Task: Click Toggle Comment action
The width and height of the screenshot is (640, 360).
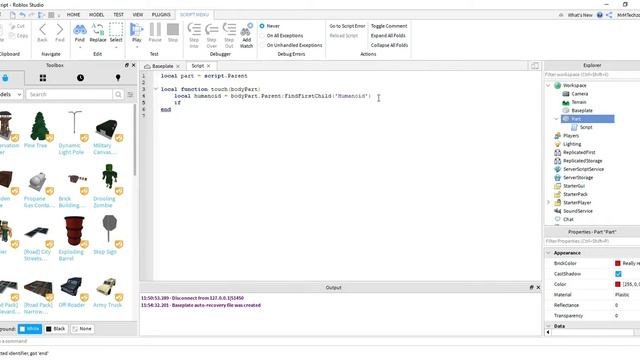Action: pos(389,26)
